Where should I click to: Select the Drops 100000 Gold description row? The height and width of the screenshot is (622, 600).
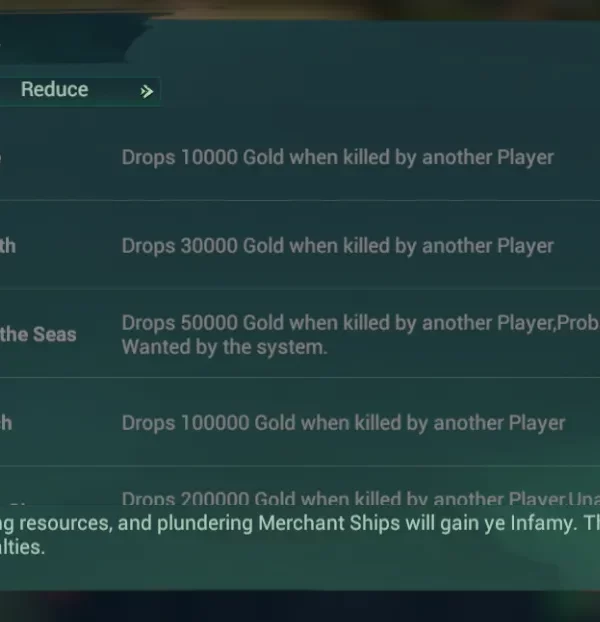coord(343,423)
